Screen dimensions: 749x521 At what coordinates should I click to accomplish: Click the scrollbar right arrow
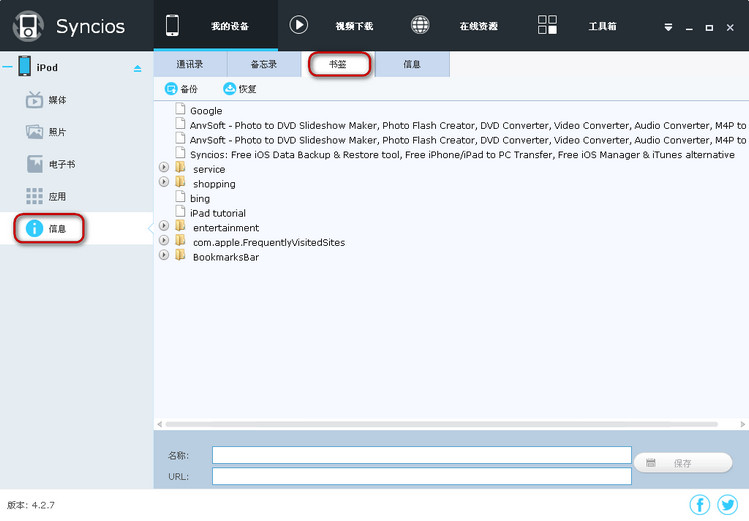pos(743,424)
